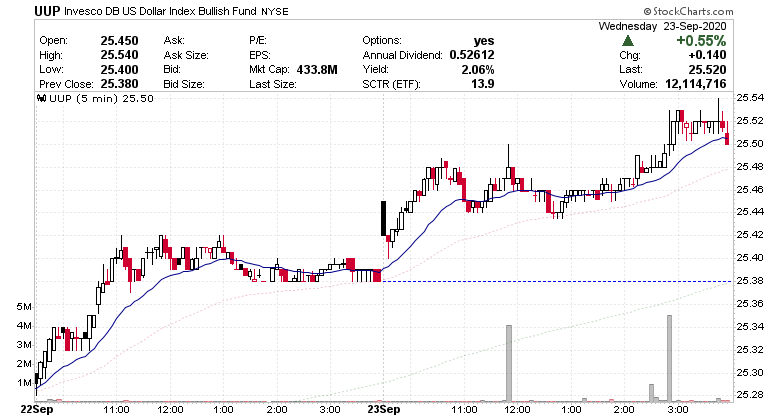Click the High value 25.540
The height and width of the screenshot is (418, 780).
pyautogui.click(x=119, y=55)
